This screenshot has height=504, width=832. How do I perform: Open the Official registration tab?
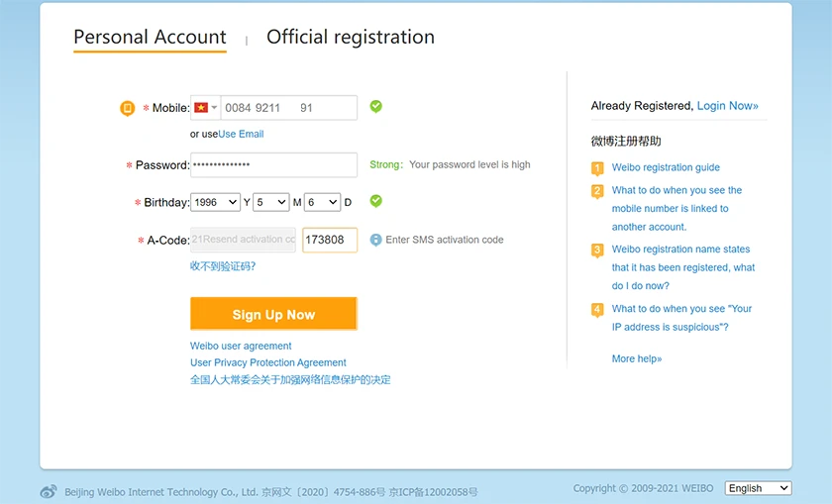point(351,38)
